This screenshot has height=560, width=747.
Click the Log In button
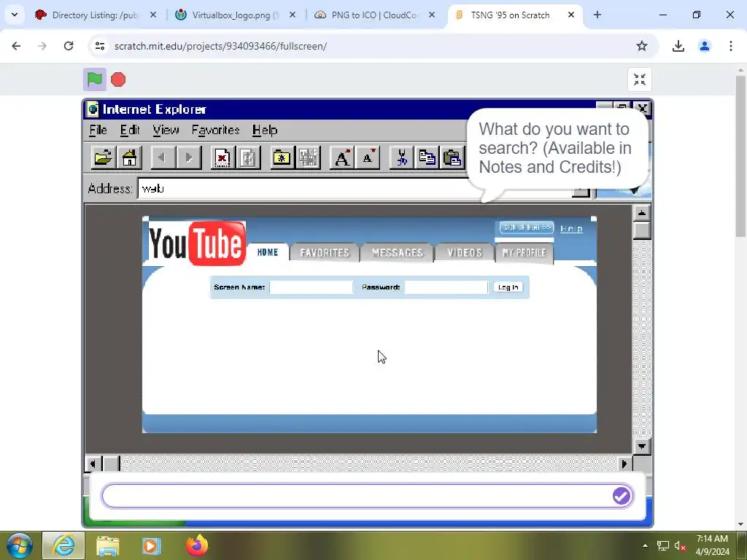508,287
